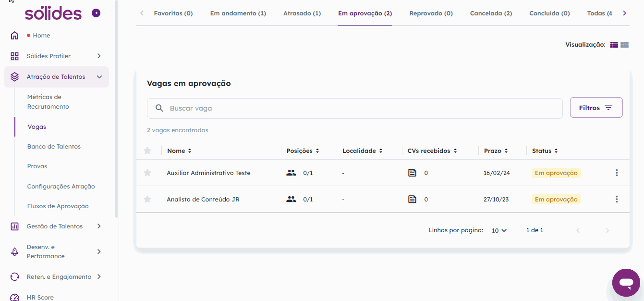Open the Atrasado (1) tab

tap(302, 13)
